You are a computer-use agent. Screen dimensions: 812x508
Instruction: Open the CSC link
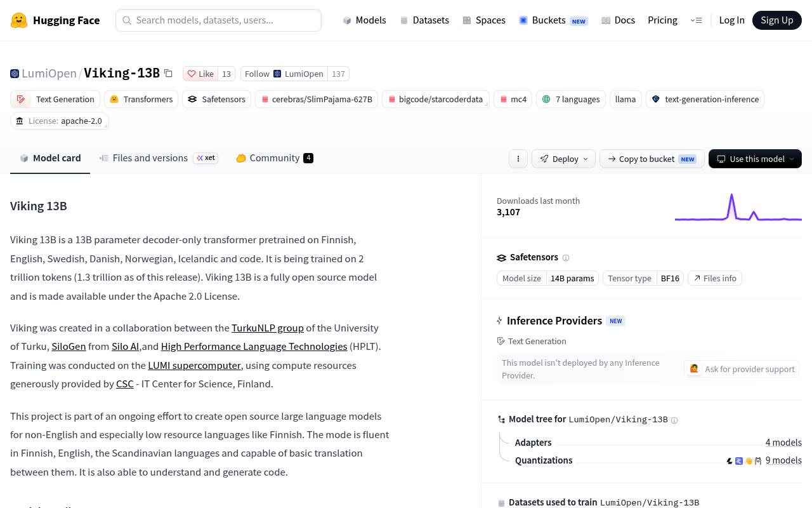(x=125, y=384)
